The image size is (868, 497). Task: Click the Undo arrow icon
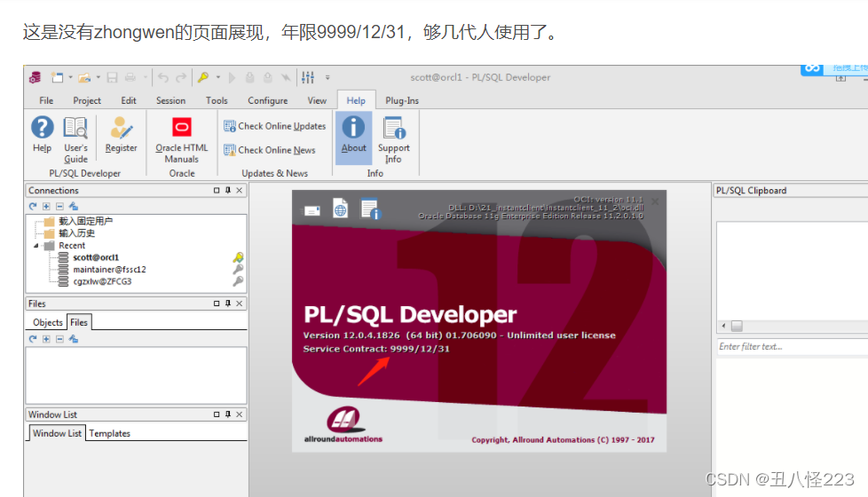click(x=162, y=77)
